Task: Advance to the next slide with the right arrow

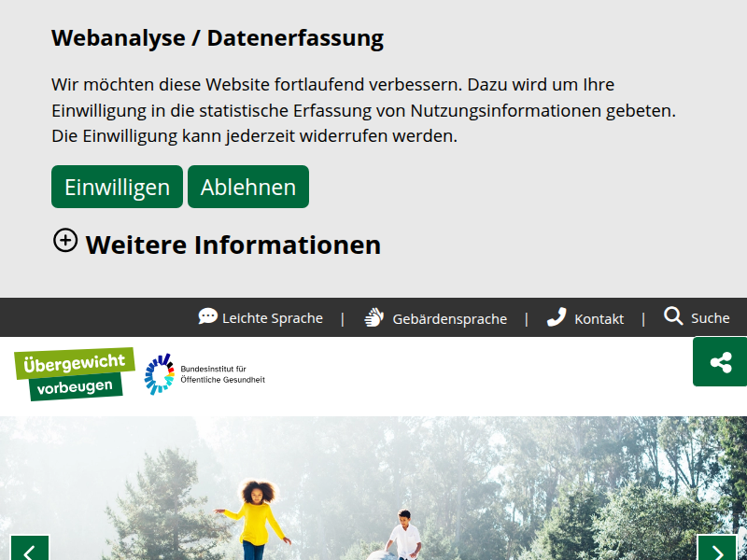Action: point(716,548)
